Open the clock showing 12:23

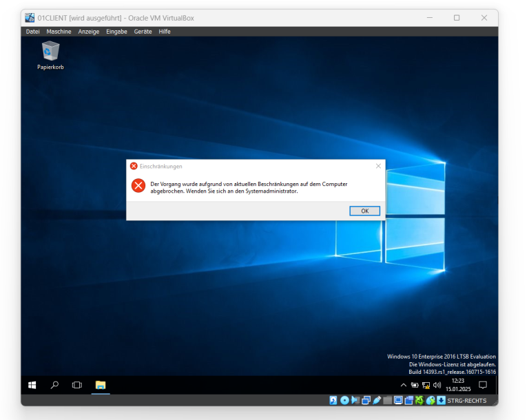point(458,381)
